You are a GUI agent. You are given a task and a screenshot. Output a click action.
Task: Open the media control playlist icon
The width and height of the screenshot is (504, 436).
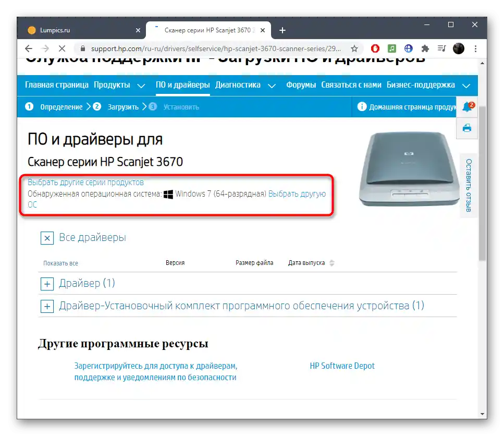click(x=441, y=49)
